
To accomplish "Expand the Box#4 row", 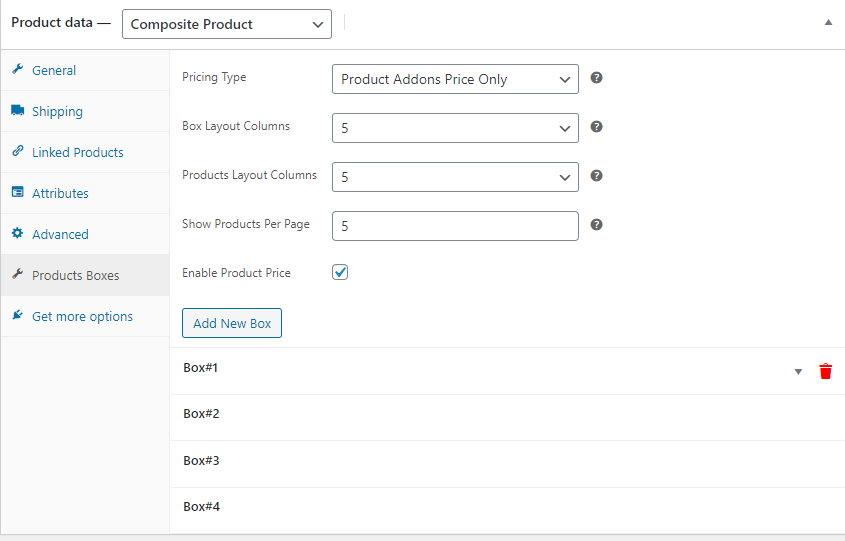I will click(507, 511).
